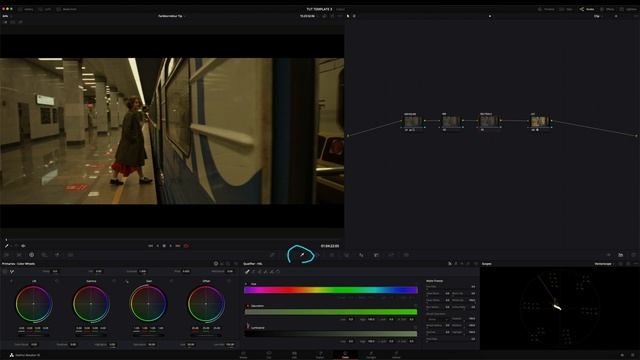Select the second node in the graph

(451, 121)
